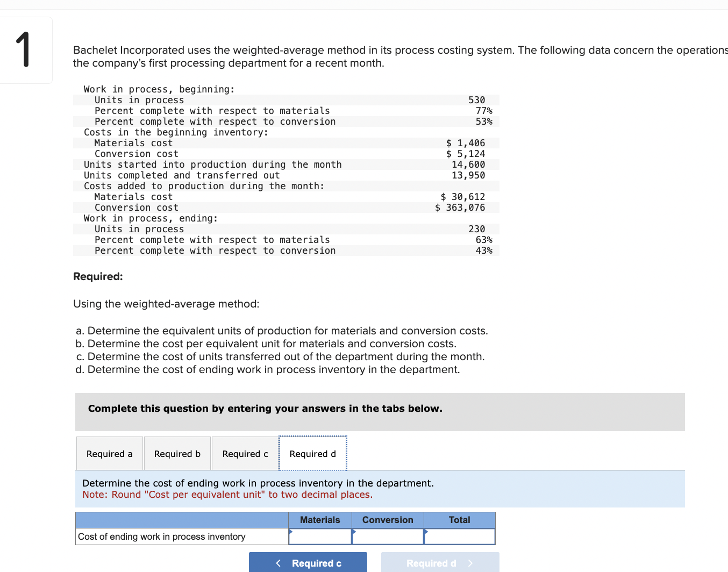The height and width of the screenshot is (572, 728).
Task: Click the 'Required d >' navigation button
Action: pos(439,563)
